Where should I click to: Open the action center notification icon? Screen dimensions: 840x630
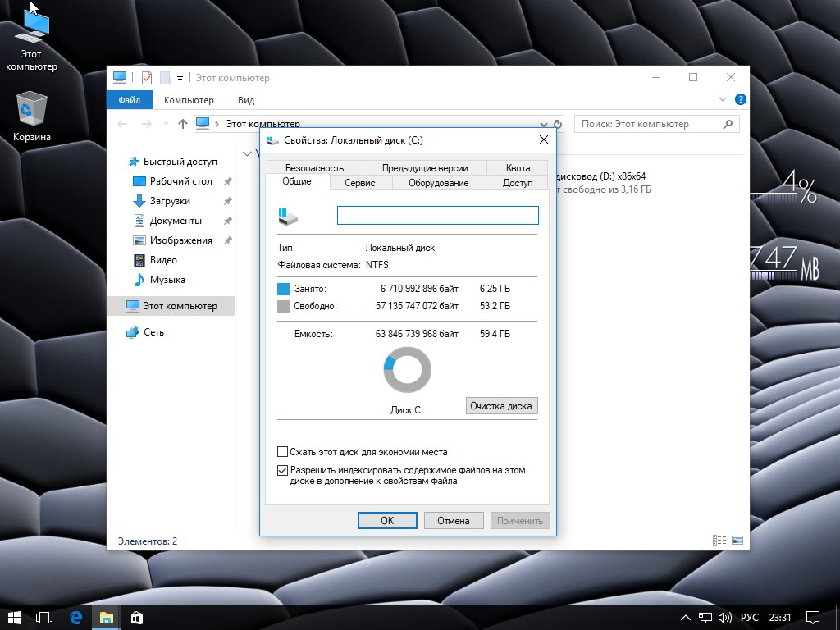[812, 617]
